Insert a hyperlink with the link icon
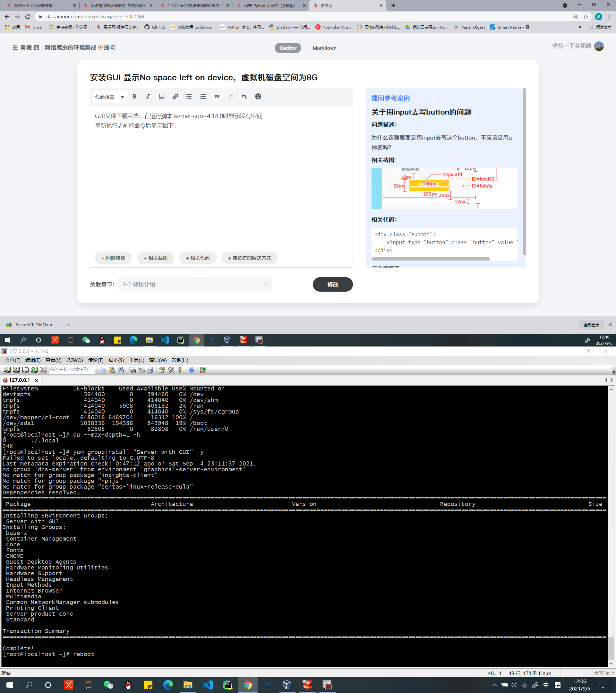The height and width of the screenshot is (693, 616). pos(175,97)
